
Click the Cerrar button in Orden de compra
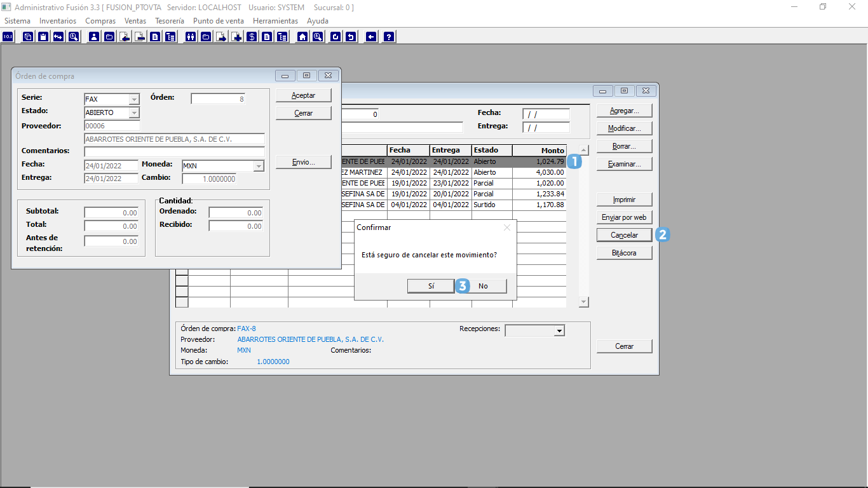304,113
